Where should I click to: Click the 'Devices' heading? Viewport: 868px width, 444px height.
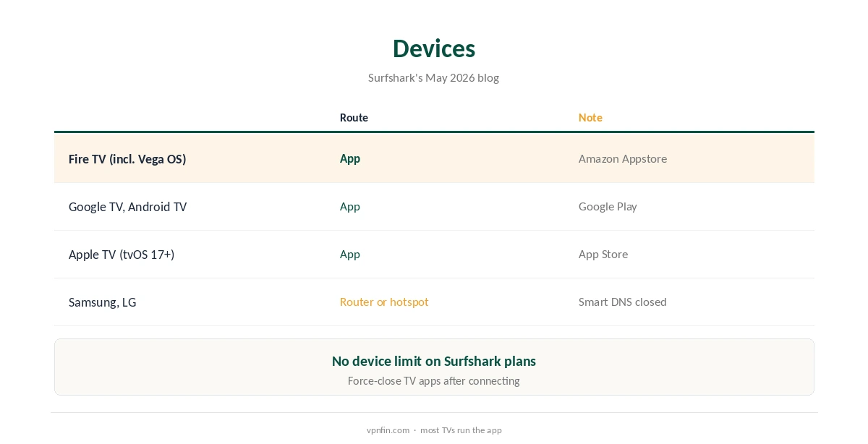coord(434,48)
